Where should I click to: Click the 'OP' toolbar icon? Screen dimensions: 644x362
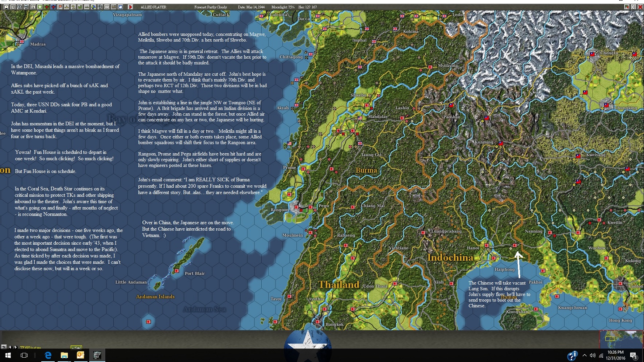click(107, 7)
